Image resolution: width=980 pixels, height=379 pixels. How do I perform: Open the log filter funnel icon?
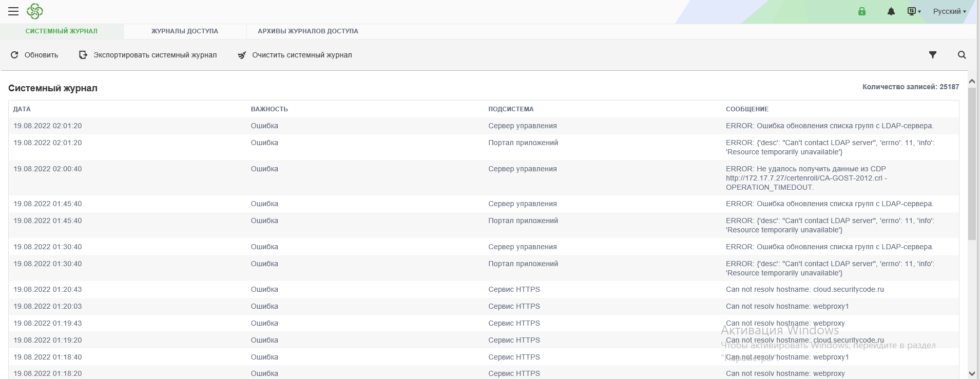[933, 55]
